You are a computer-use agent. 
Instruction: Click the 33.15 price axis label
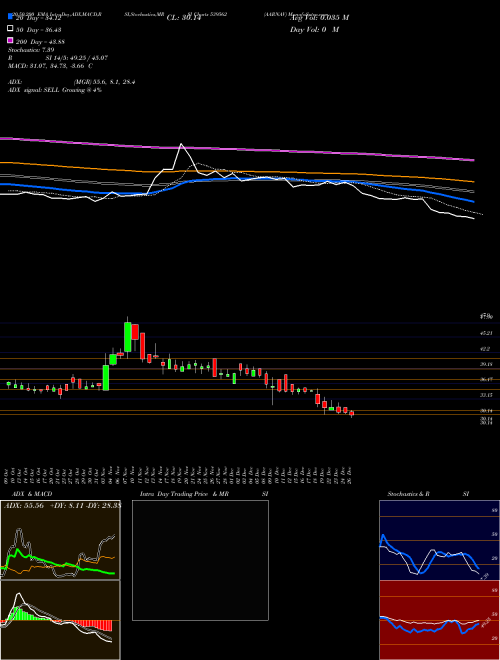point(487,395)
